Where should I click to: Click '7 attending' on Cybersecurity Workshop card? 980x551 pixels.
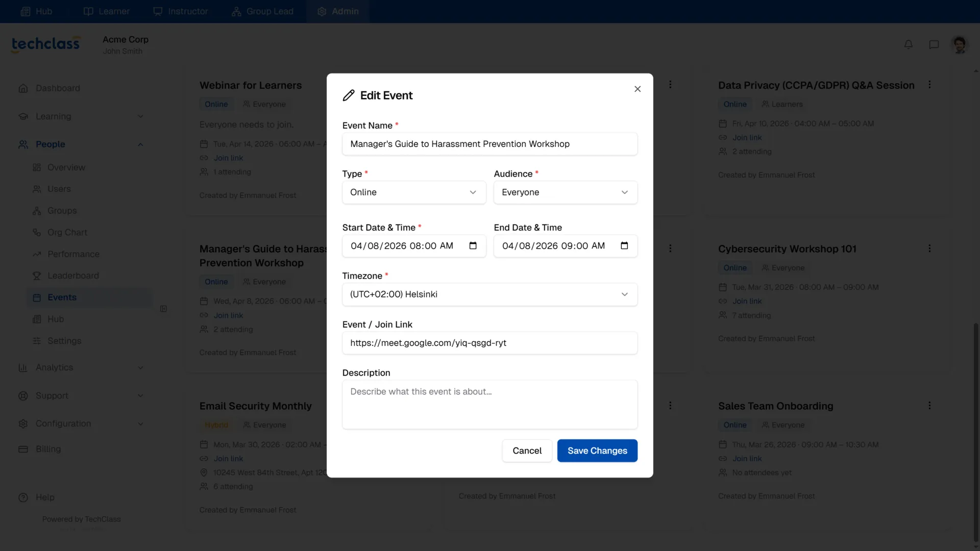[x=751, y=315]
